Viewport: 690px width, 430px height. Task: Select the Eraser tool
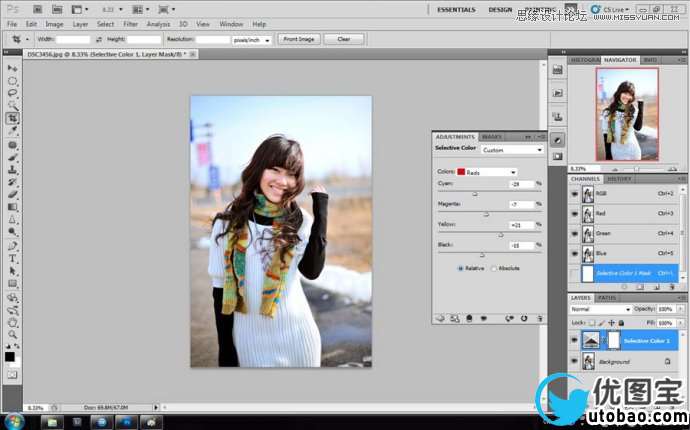point(12,195)
